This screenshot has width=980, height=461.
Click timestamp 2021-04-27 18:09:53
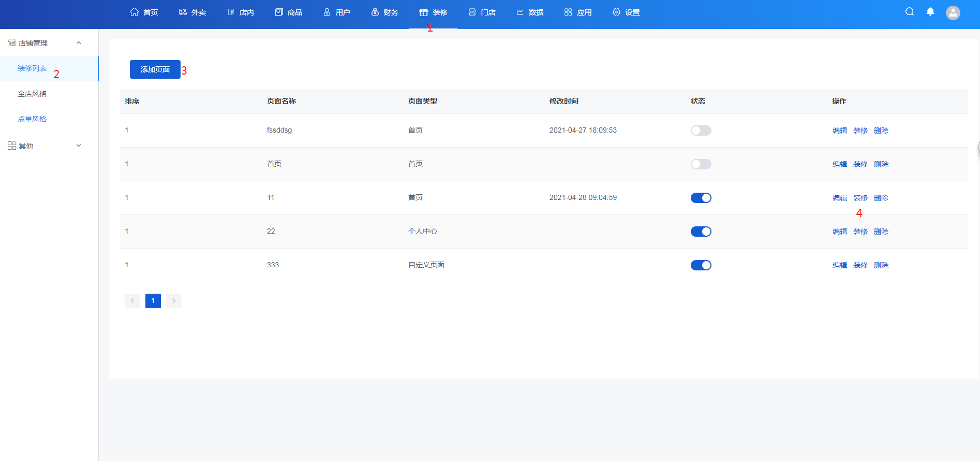pyautogui.click(x=583, y=130)
